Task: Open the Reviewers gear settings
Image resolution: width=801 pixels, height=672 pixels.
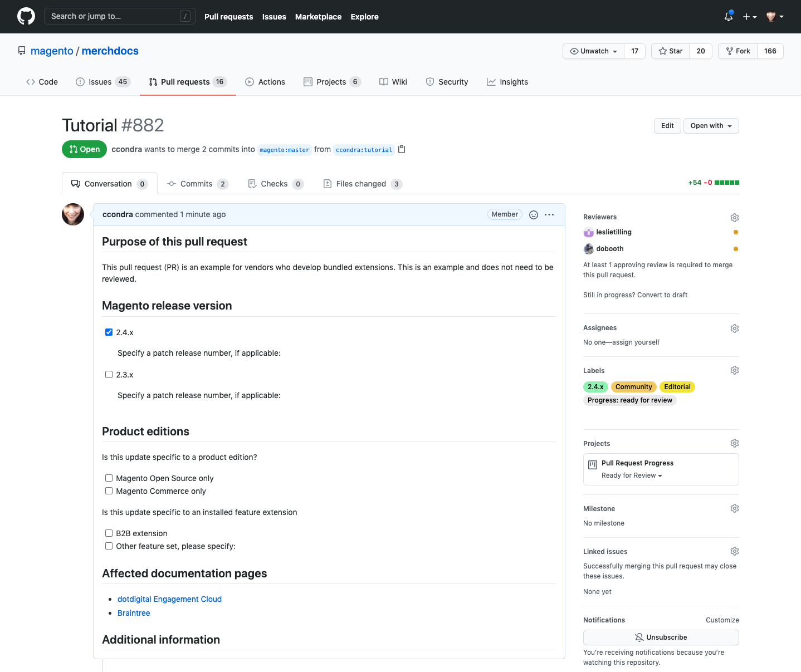Action: click(x=734, y=218)
